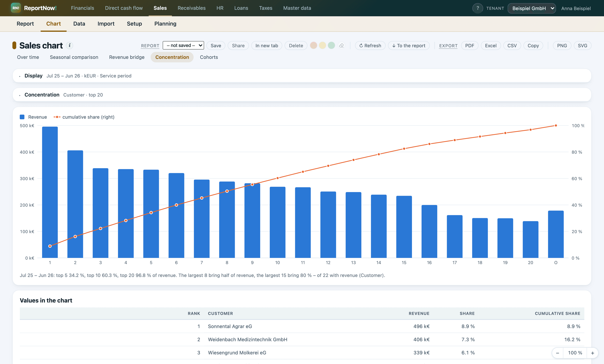Open the Financials menu
The height and width of the screenshot is (364, 604).
coord(82,8)
